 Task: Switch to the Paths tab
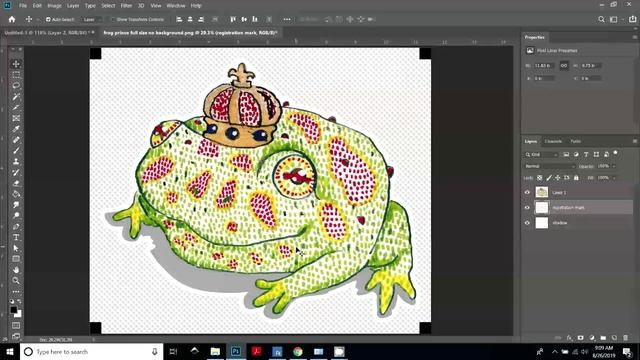point(576,141)
